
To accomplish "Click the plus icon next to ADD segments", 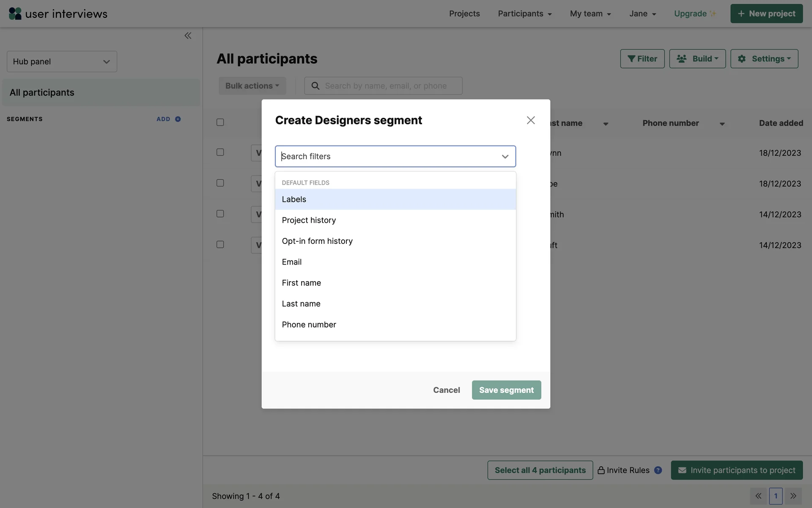I will [178, 119].
